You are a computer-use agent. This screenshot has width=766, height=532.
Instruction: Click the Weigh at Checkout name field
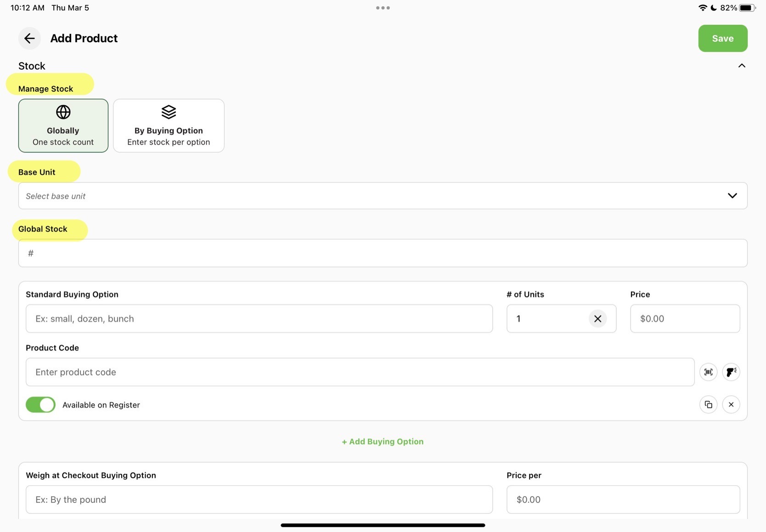pyautogui.click(x=259, y=499)
